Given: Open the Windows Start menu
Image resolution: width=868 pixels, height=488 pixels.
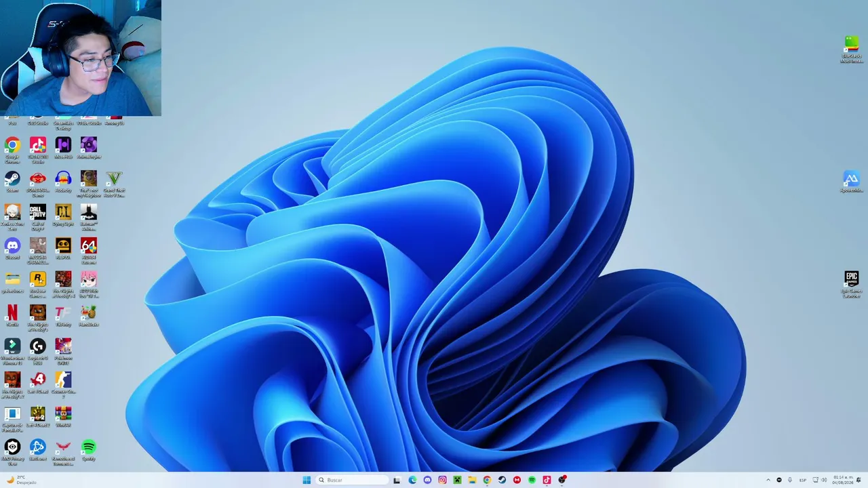Looking at the screenshot, I should 307,480.
